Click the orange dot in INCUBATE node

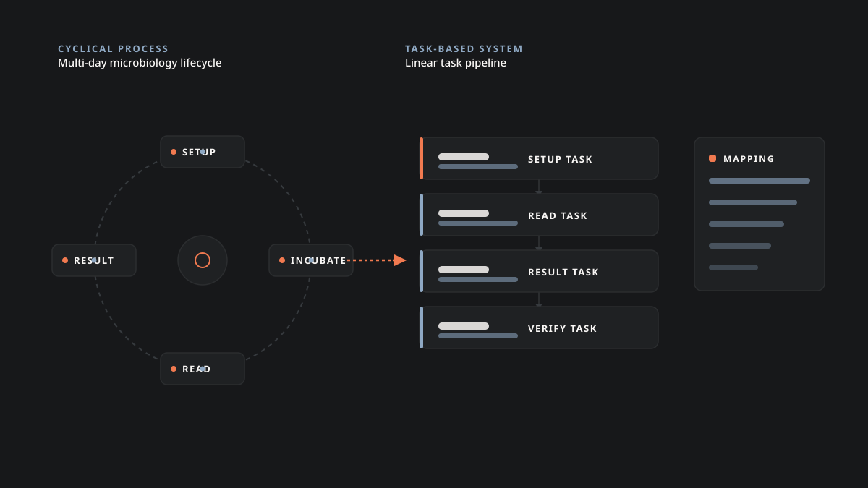(x=282, y=260)
